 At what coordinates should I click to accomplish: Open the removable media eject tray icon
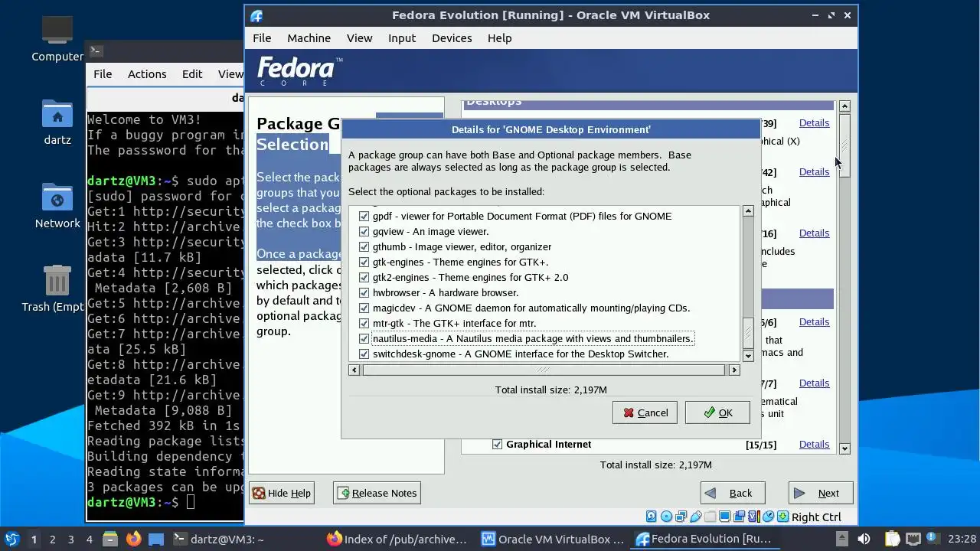(x=842, y=539)
